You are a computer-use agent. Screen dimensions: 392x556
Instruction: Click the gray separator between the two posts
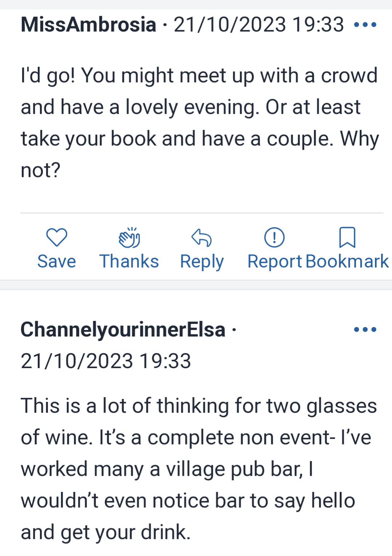click(x=196, y=285)
